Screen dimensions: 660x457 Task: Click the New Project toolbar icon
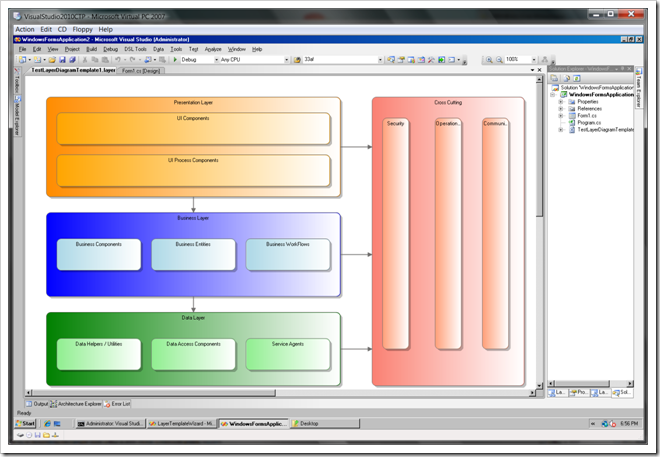pyautogui.click(x=23, y=60)
